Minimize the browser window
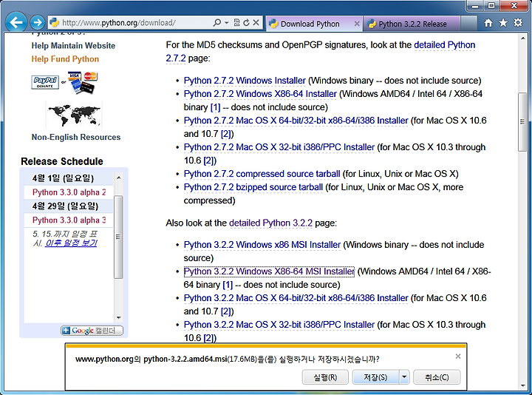532x395 pixels. 475,5
